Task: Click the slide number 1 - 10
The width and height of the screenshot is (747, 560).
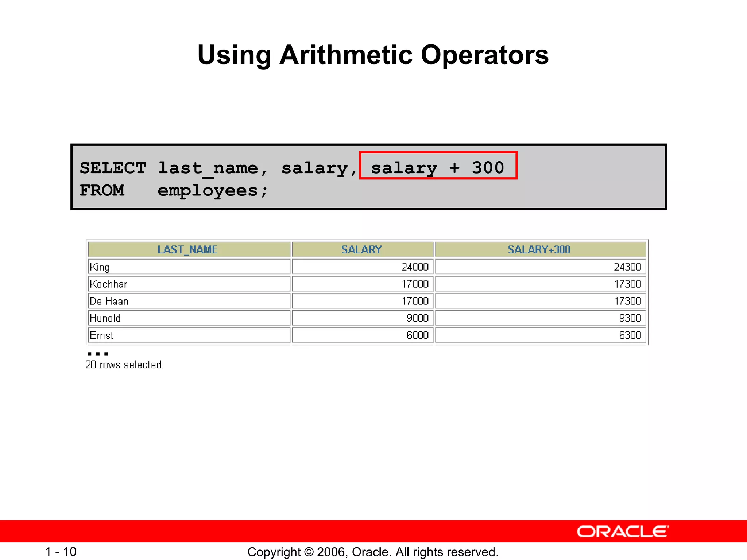Action: pos(61,552)
